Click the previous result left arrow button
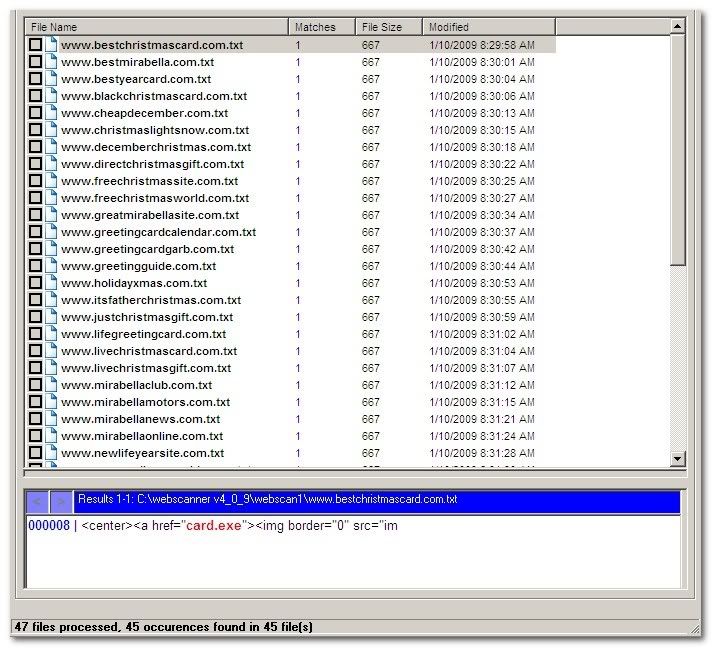Viewport: 712px width, 648px height. click(37, 500)
